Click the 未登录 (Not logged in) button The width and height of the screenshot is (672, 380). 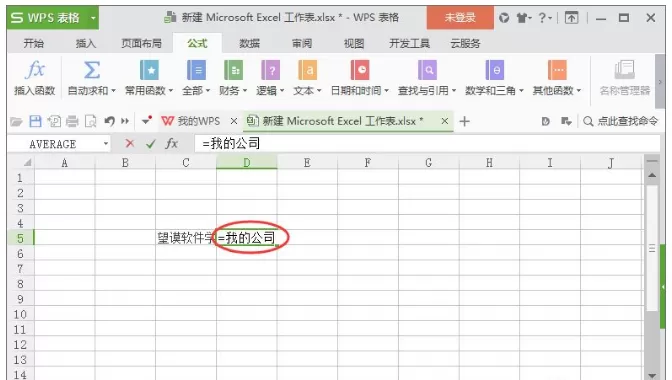[x=460, y=18]
